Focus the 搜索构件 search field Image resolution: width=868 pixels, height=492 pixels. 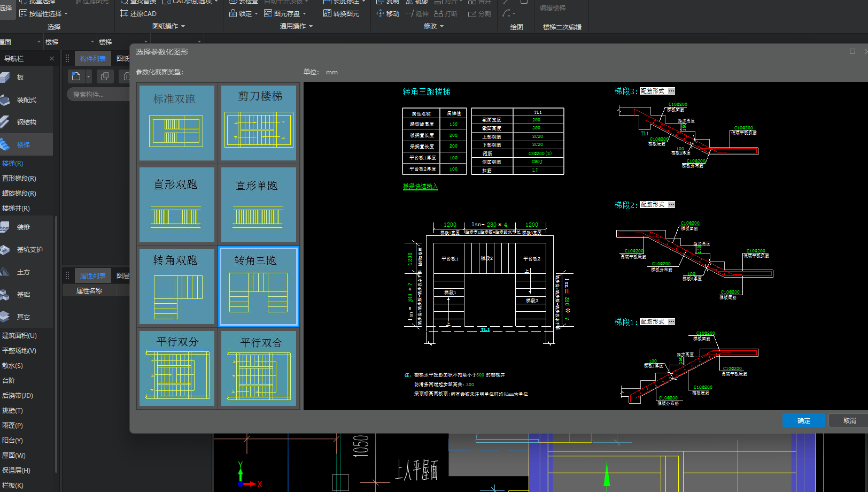coord(98,95)
